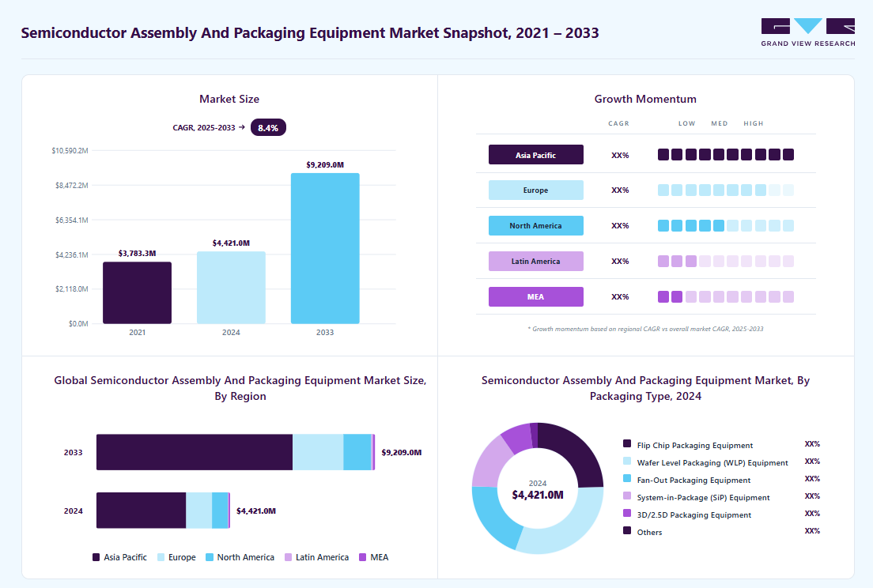Screen dimensions: 873x588
Task: Click the $6,354.1M y-axis label
Action: (71, 220)
